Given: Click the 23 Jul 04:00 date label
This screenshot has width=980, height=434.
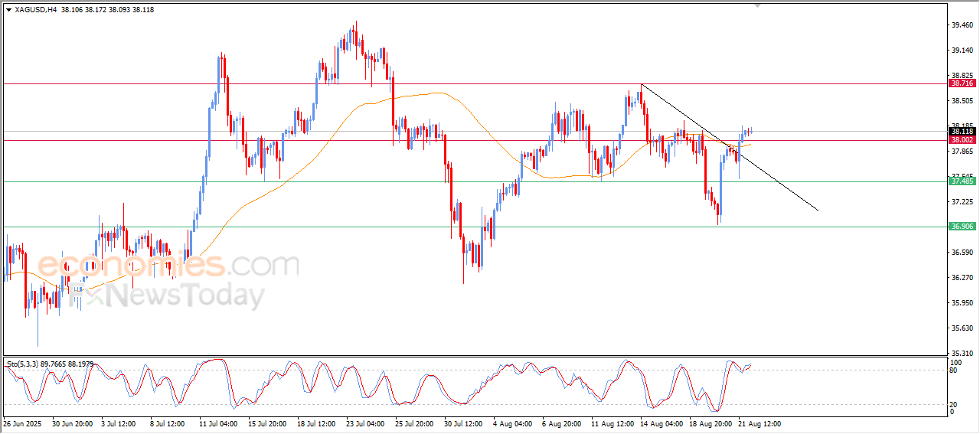Looking at the screenshot, I should pyautogui.click(x=364, y=423).
